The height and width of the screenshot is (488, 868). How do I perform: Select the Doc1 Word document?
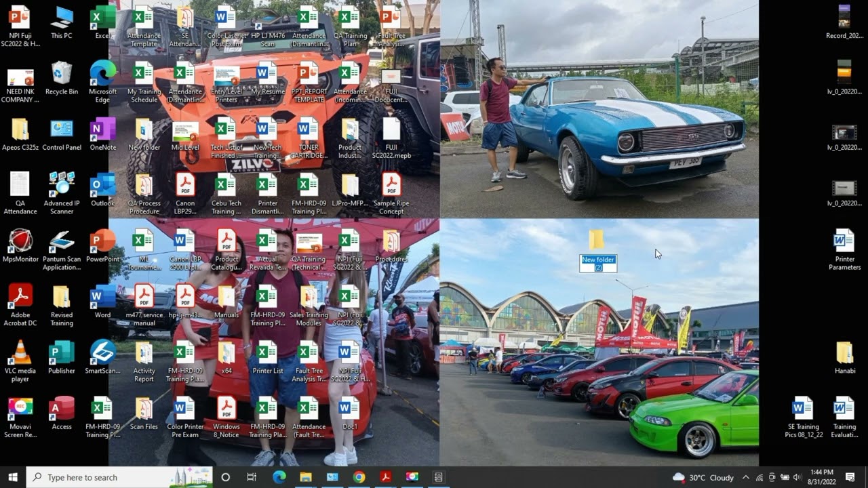point(350,413)
